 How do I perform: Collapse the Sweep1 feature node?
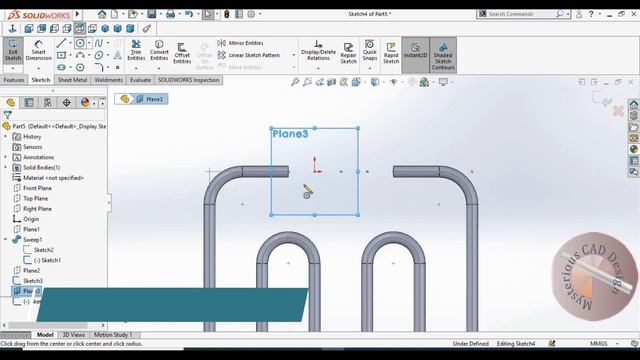click(x=6, y=240)
